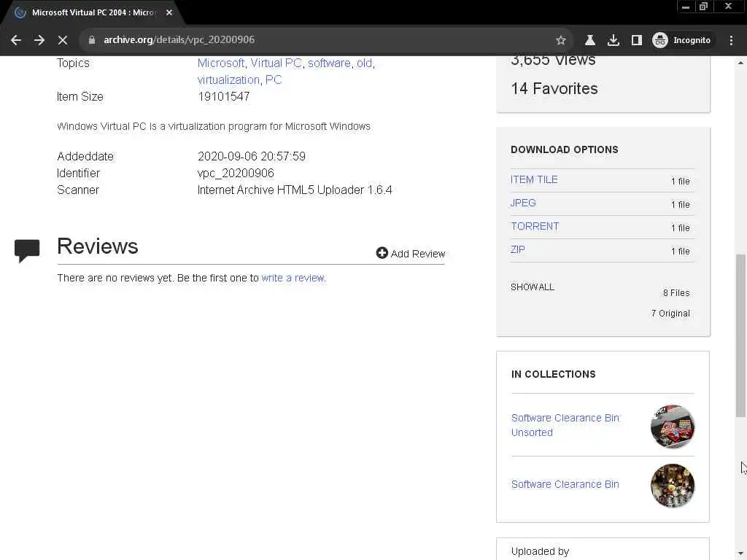
Task: Download the ZIP file
Action: pyautogui.click(x=517, y=249)
